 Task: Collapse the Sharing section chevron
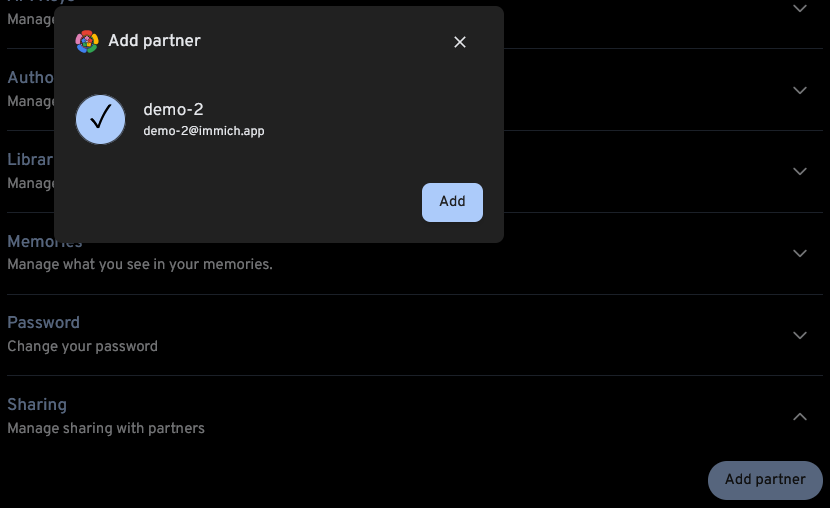[799, 417]
